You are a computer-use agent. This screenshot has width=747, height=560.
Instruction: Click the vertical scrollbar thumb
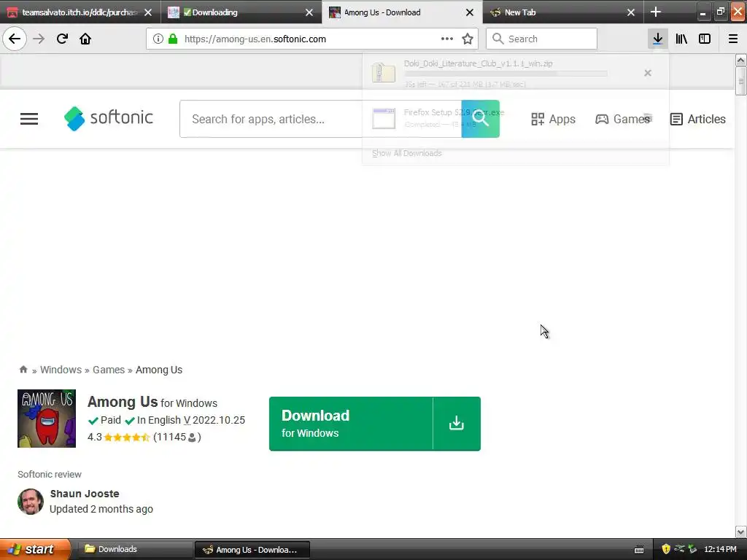pyautogui.click(x=740, y=81)
